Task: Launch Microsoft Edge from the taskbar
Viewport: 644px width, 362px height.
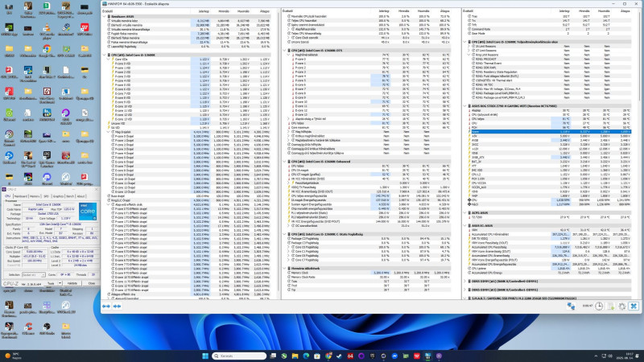Action: point(306,356)
